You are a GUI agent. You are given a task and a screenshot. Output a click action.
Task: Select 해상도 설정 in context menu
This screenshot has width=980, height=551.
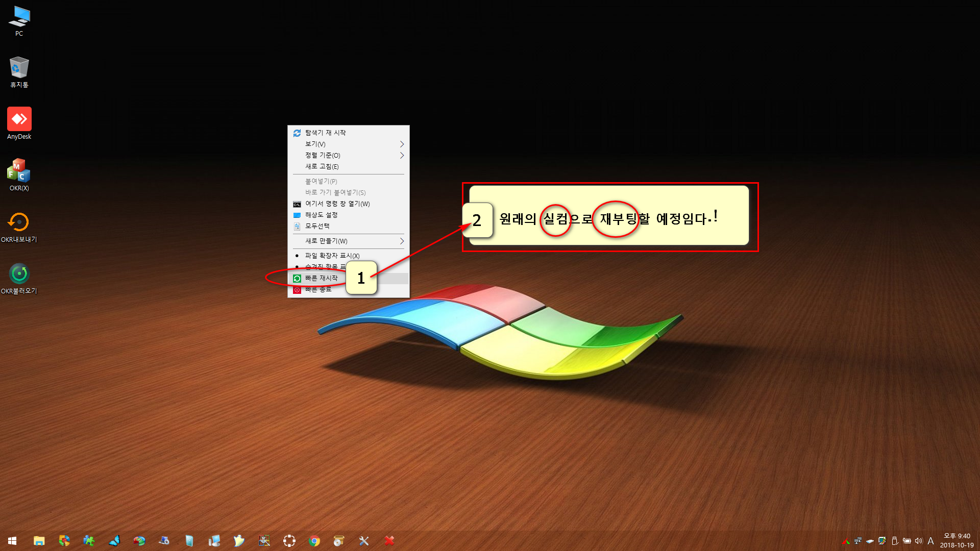[x=348, y=215]
